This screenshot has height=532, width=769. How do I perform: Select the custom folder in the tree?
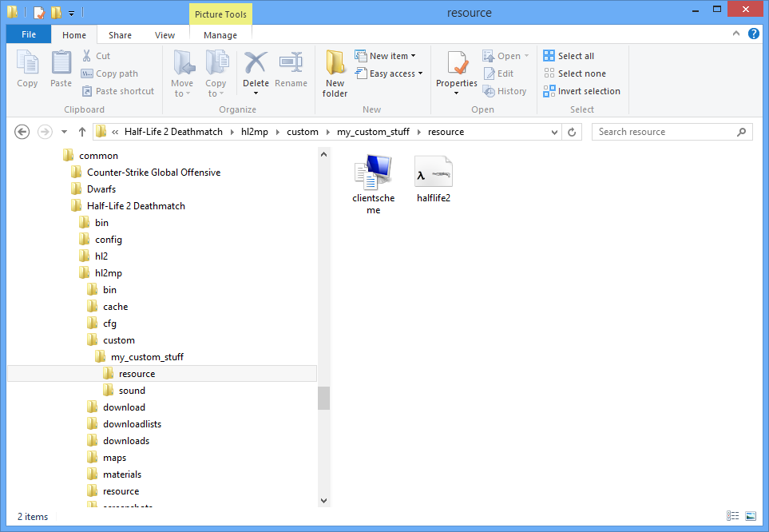(111, 340)
